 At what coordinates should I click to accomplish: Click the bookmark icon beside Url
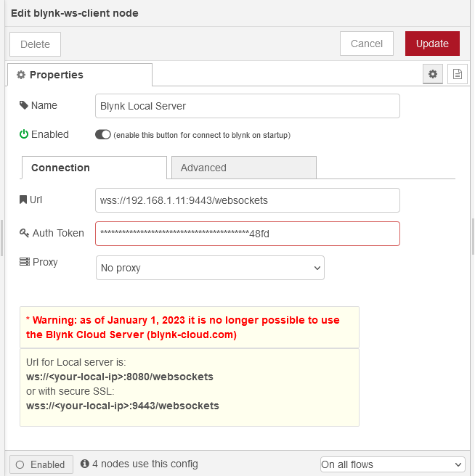coord(23,200)
